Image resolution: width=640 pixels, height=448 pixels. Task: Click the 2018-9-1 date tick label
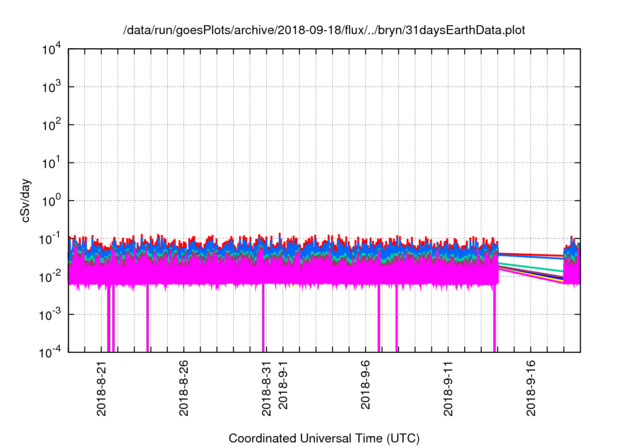click(283, 384)
